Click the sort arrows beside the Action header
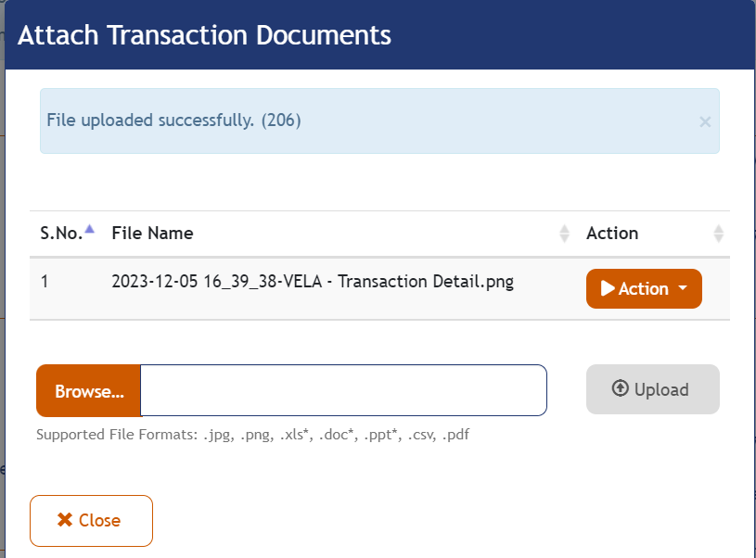This screenshot has width=756, height=558. tap(719, 234)
